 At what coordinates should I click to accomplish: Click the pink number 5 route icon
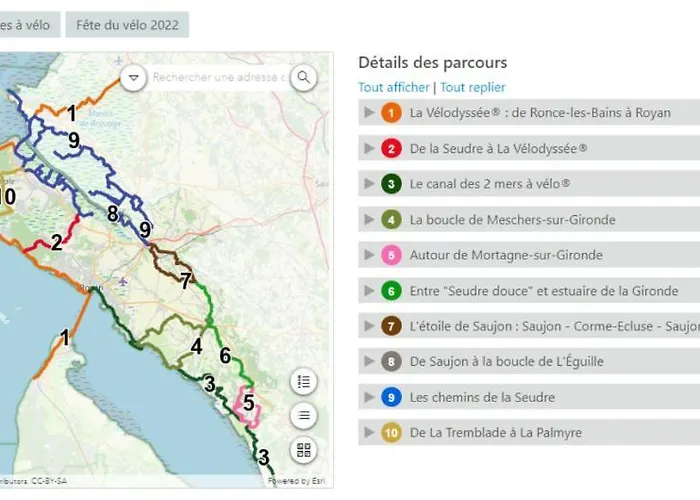point(392,255)
